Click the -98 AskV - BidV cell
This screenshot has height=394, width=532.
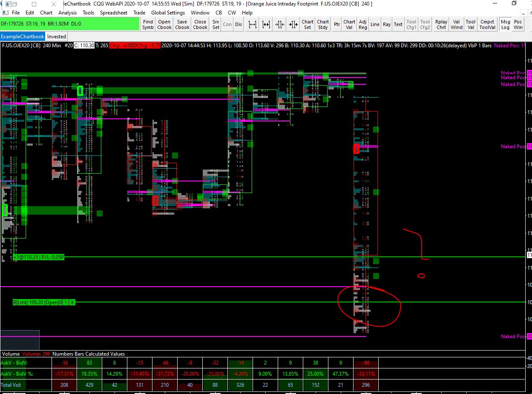[x=366, y=363]
